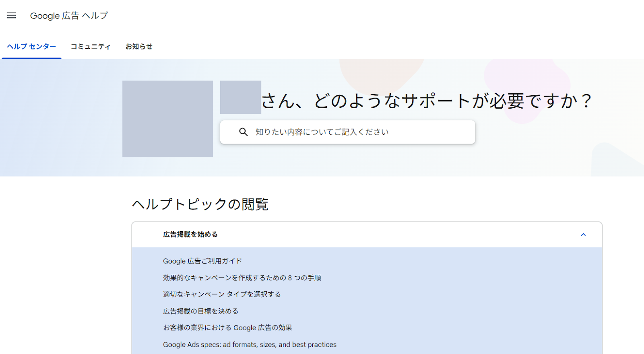The image size is (644, 354).
Task: Open お客様の業界における Google 広告の効果 link
Action: (227, 328)
